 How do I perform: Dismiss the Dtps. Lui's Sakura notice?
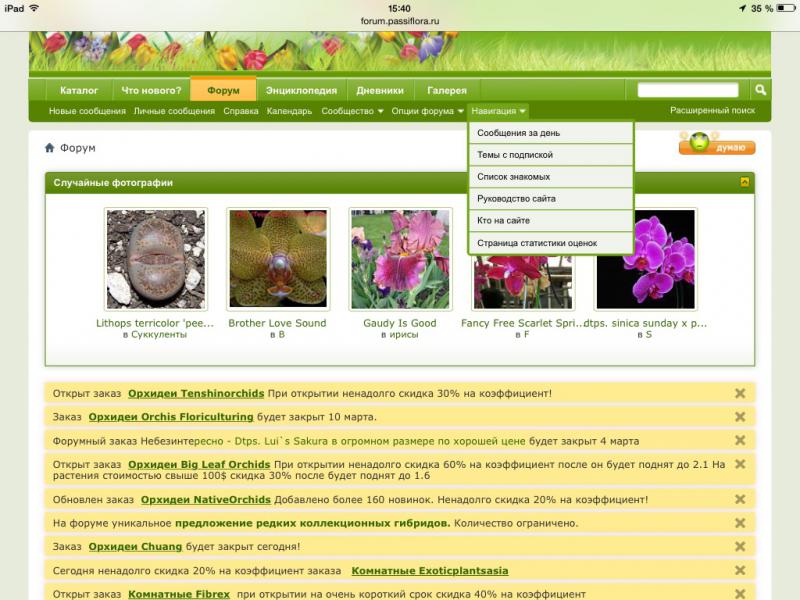point(740,440)
